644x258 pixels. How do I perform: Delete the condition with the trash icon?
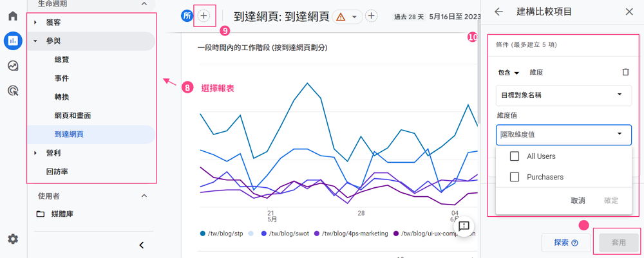pyautogui.click(x=625, y=72)
